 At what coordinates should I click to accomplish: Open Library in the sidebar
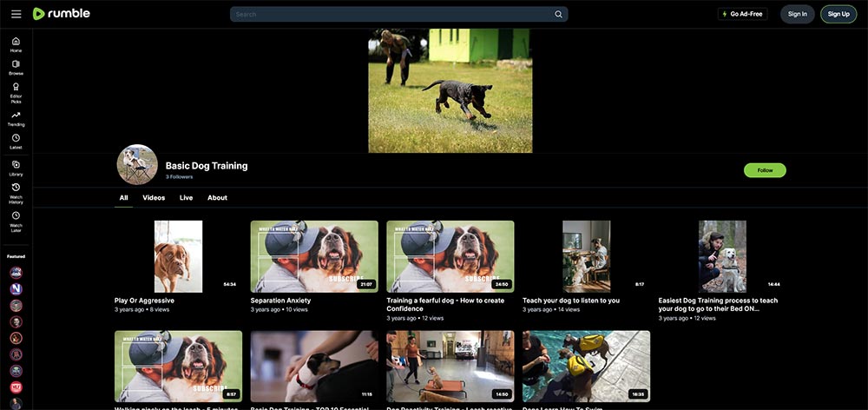(16, 168)
